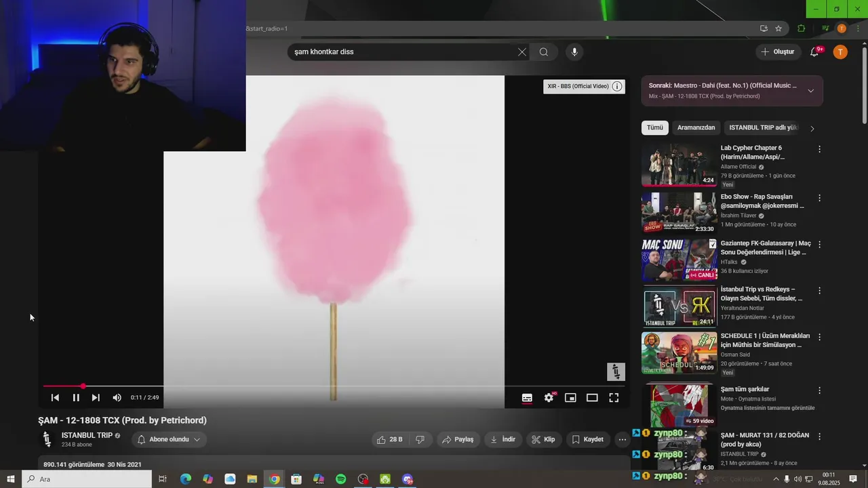Open options for Gaziantep FK-Galatasaray video

click(x=819, y=244)
